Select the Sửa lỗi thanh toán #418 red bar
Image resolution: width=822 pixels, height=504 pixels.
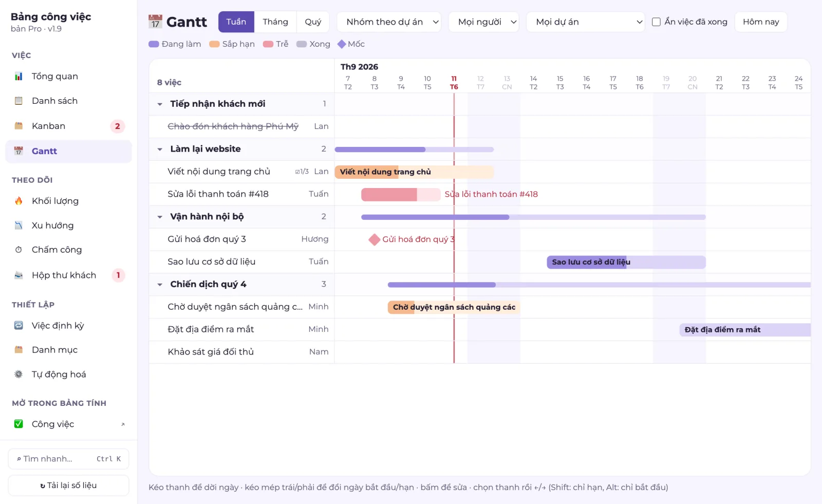[x=401, y=195]
